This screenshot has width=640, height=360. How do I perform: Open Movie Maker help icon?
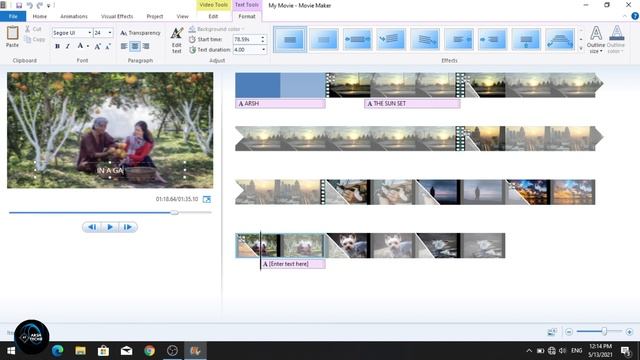coord(635,16)
